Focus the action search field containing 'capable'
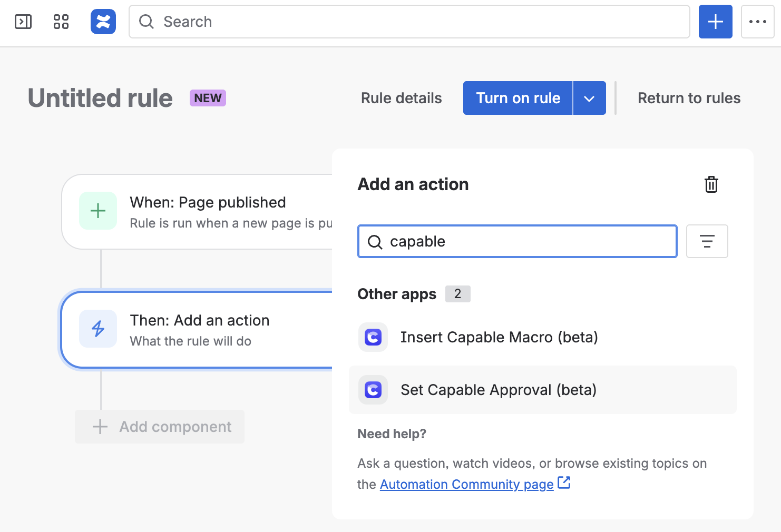The image size is (781, 532). (527, 241)
